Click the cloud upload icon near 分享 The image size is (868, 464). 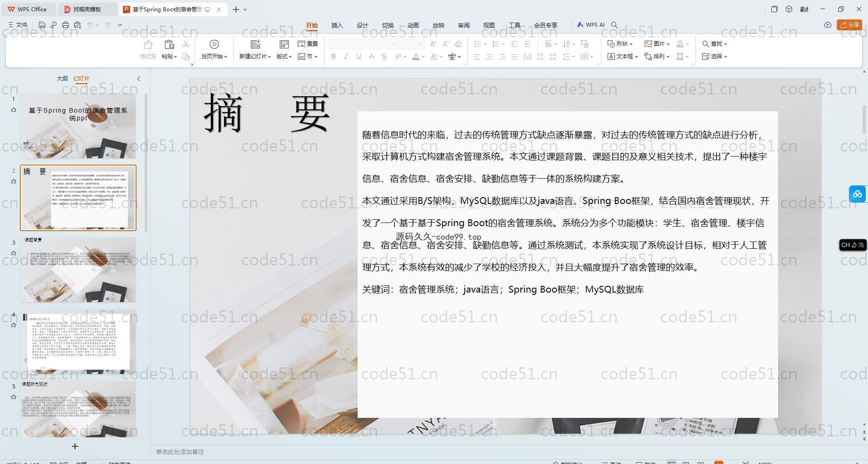pos(828,25)
